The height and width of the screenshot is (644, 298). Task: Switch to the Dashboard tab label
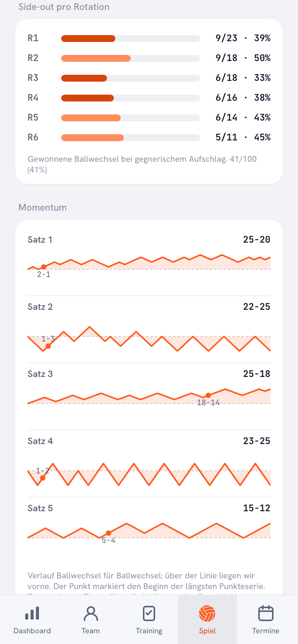point(32,631)
